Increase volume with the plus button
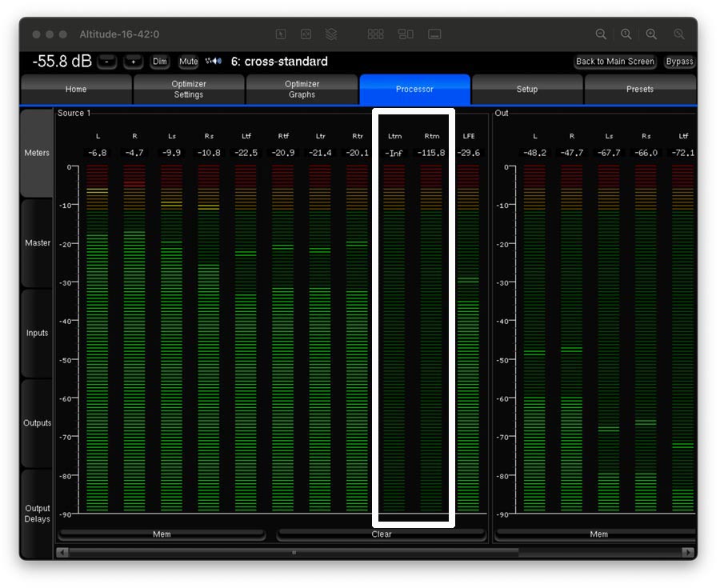720x588 pixels. [x=133, y=62]
